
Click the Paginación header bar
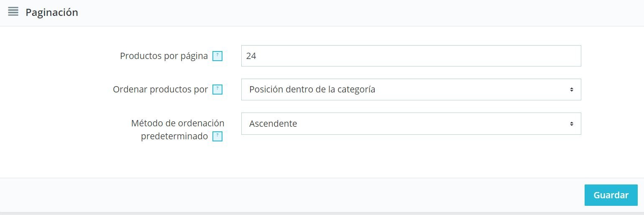tap(335, 13)
